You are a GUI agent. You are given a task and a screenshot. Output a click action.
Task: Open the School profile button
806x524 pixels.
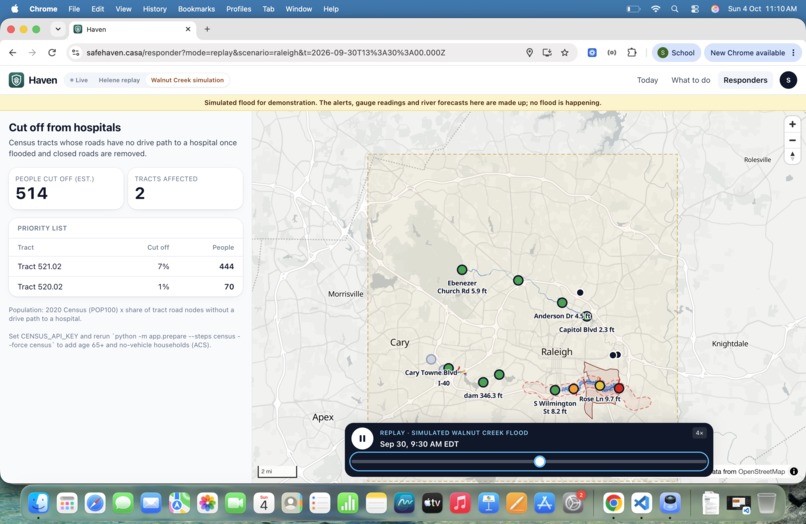coord(676,52)
